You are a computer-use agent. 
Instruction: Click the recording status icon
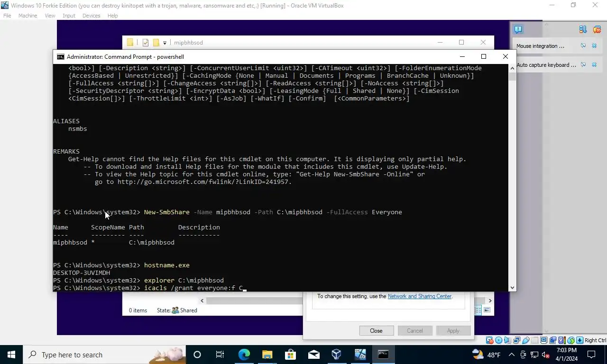(553, 340)
